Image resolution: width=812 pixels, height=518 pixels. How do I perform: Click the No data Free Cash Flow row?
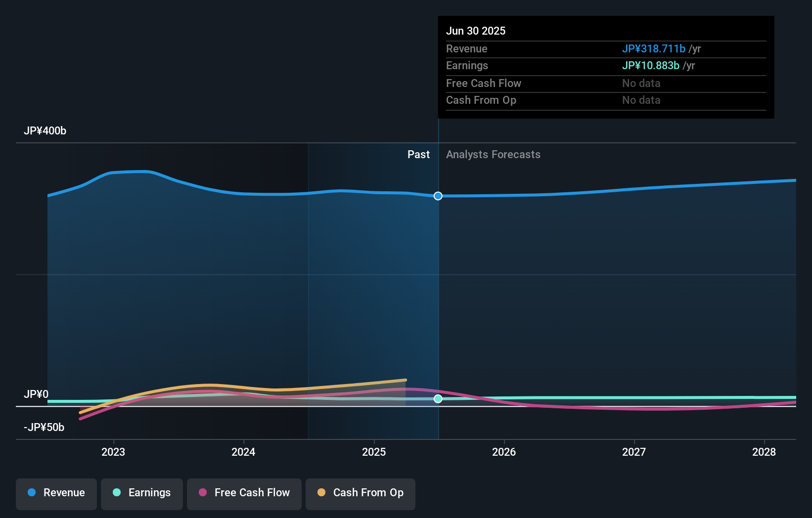click(641, 83)
